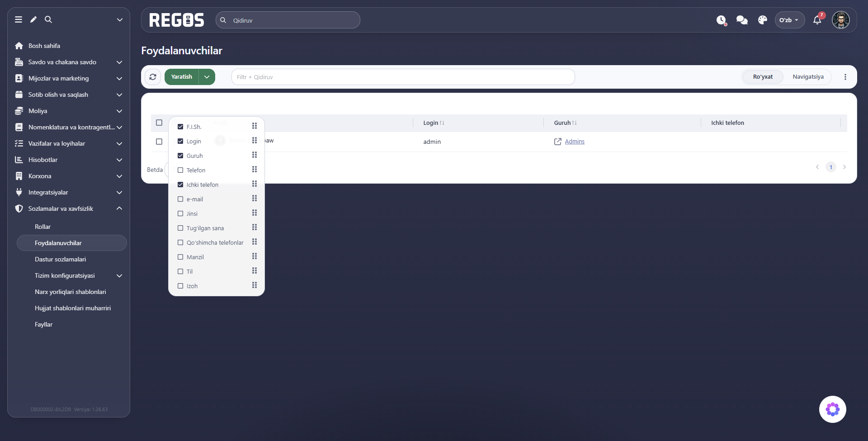Open the chat messages icon
This screenshot has height=441, width=868.
click(x=742, y=20)
